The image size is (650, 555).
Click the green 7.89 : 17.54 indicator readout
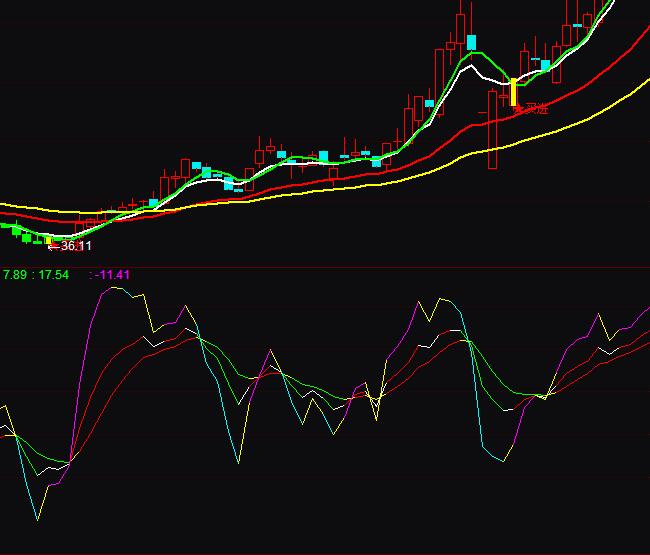click(36, 274)
